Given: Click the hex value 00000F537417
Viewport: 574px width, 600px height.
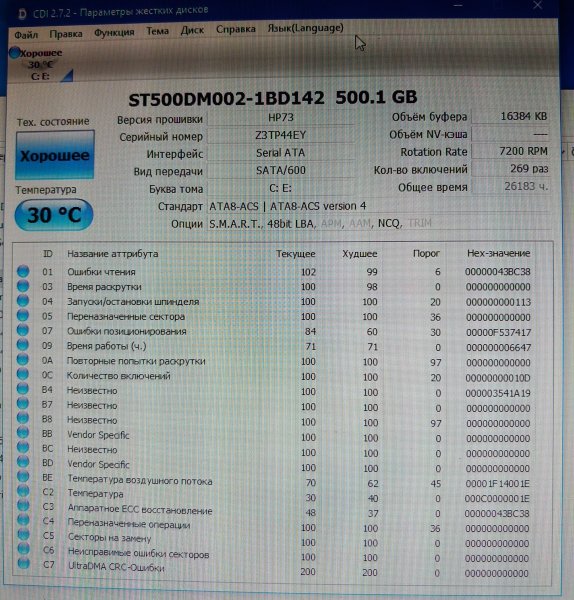Looking at the screenshot, I should click(x=498, y=333).
